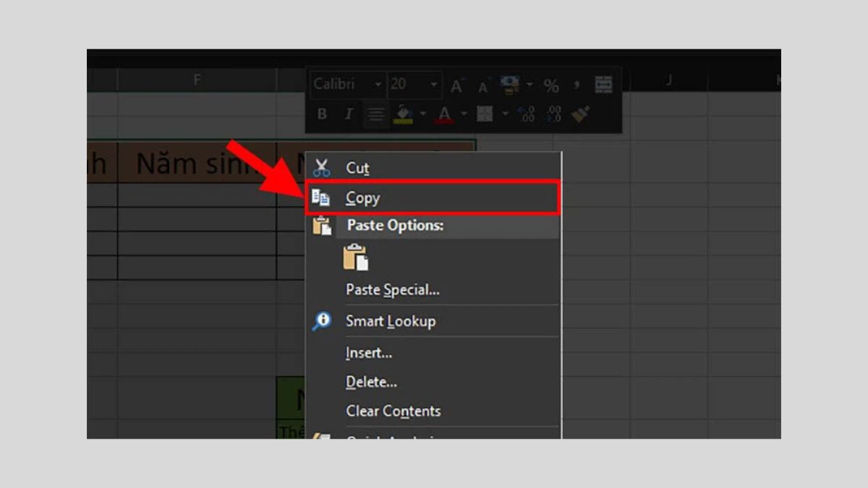This screenshot has width=868, height=488.
Task: Toggle Bold formatting in mini toolbar
Action: tap(322, 114)
